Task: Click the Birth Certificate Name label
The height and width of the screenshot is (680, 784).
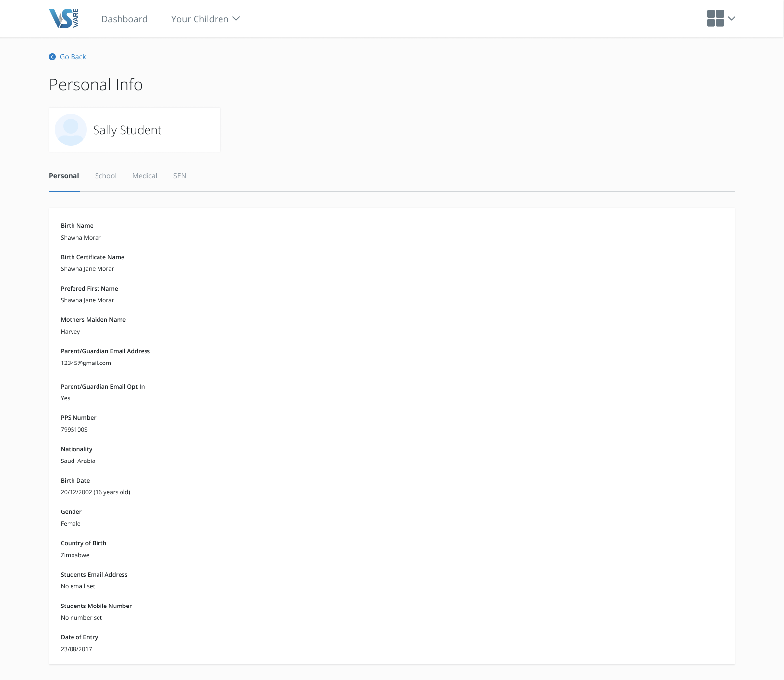Action: 93,257
